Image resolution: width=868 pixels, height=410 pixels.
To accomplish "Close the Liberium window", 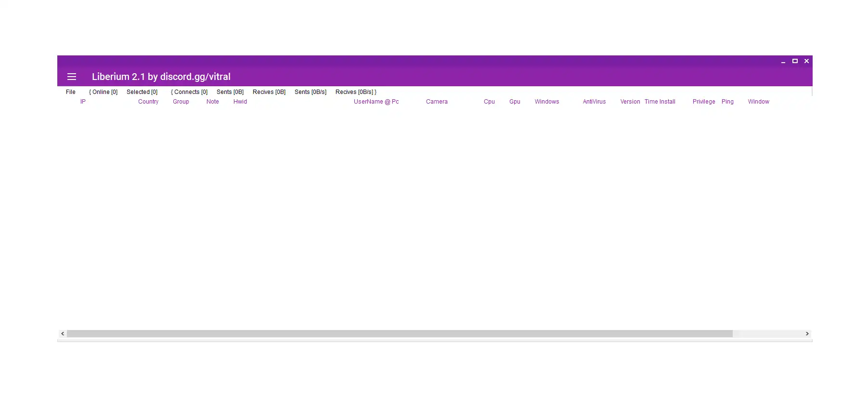I will (x=807, y=61).
